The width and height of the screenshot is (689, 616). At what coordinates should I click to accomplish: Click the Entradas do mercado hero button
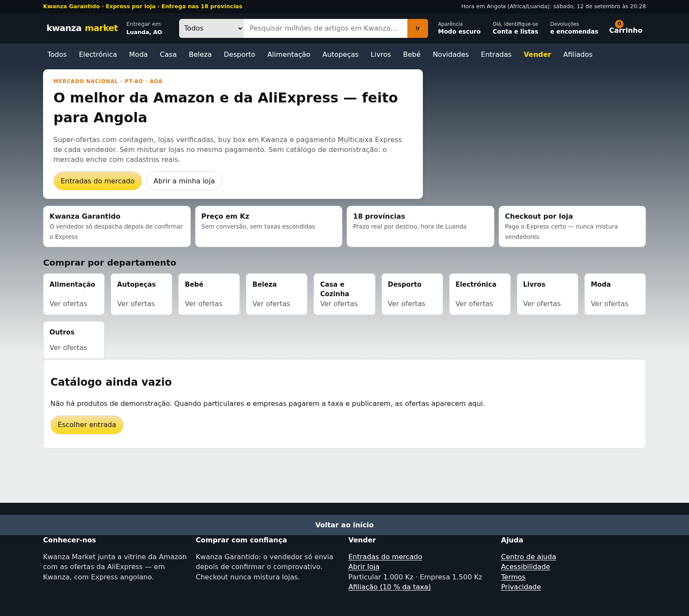click(98, 181)
